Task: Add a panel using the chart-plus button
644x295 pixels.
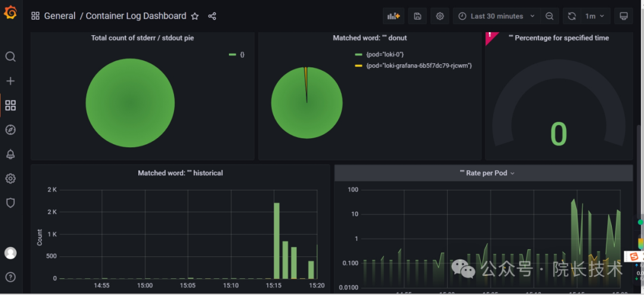Action: click(x=394, y=16)
